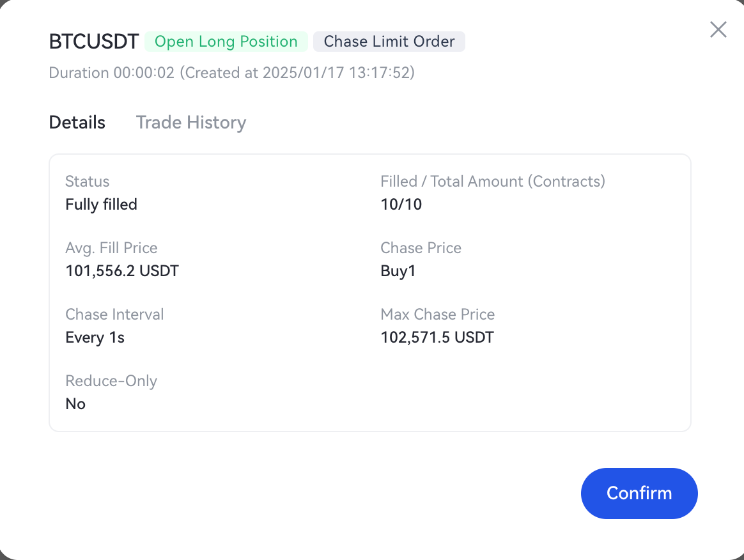The image size is (744, 560).
Task: Close the order details dialog
Action: click(x=718, y=29)
